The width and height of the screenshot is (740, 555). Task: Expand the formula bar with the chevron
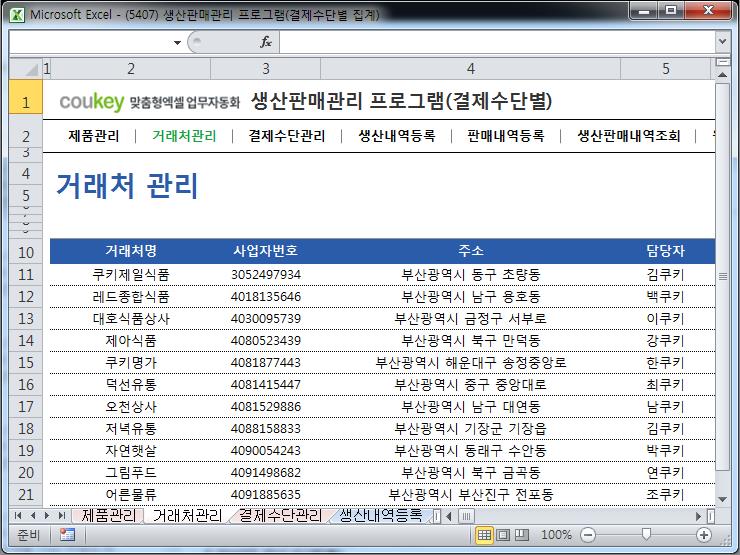pos(722,42)
